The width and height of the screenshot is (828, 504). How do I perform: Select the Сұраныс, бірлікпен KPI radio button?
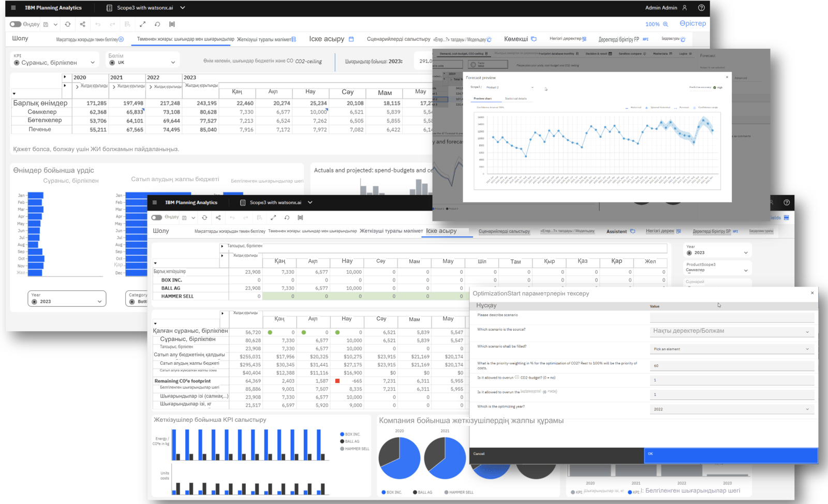[x=17, y=63]
